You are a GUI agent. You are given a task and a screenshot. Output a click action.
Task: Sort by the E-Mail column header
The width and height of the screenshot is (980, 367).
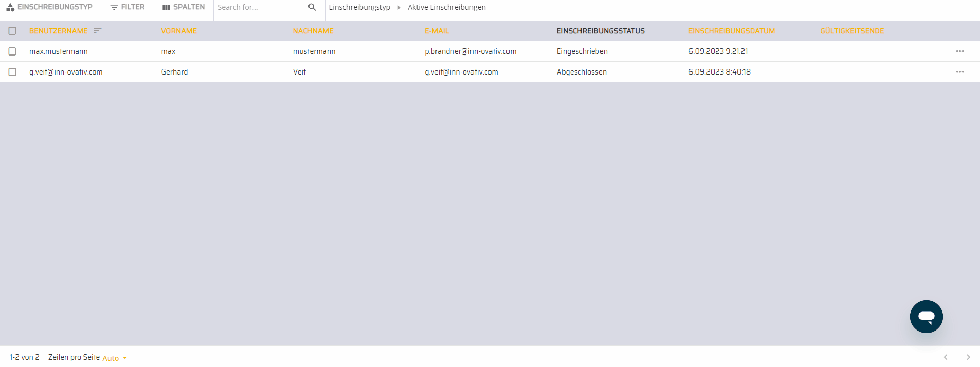(437, 31)
